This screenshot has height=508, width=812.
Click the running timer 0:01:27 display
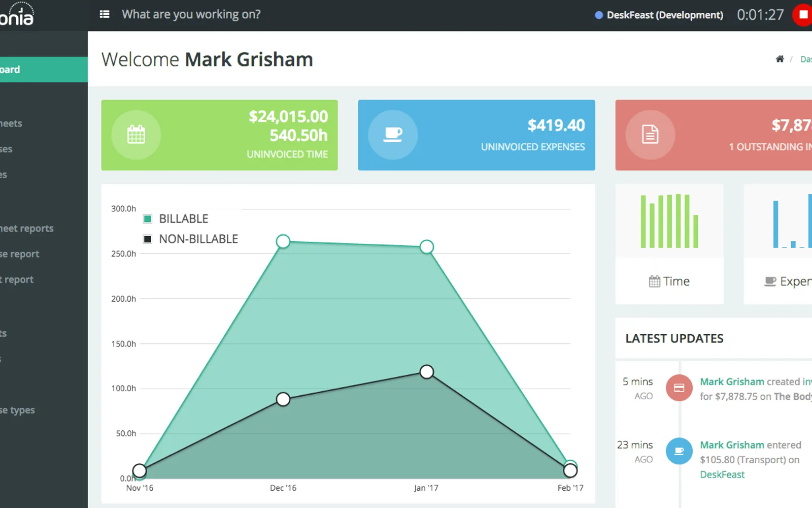760,15
